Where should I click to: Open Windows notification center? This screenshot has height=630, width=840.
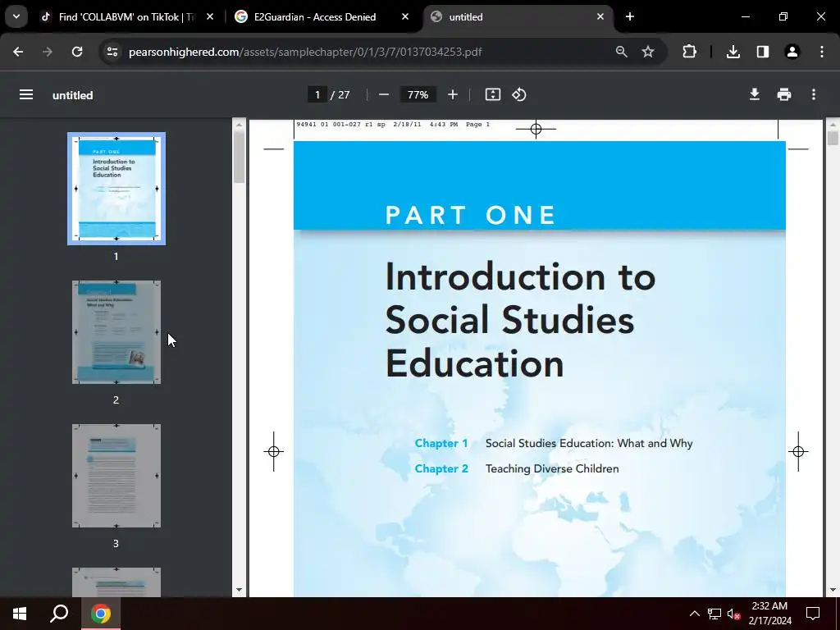pos(813,614)
